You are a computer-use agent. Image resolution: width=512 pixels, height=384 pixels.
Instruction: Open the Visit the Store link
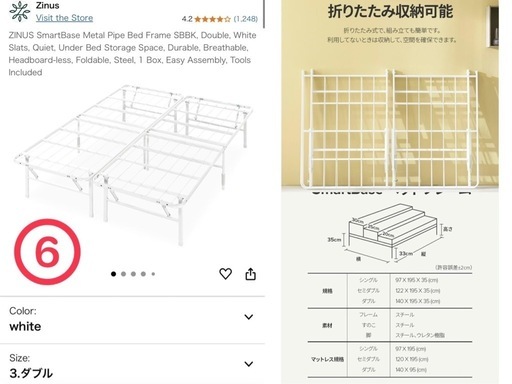click(x=64, y=18)
